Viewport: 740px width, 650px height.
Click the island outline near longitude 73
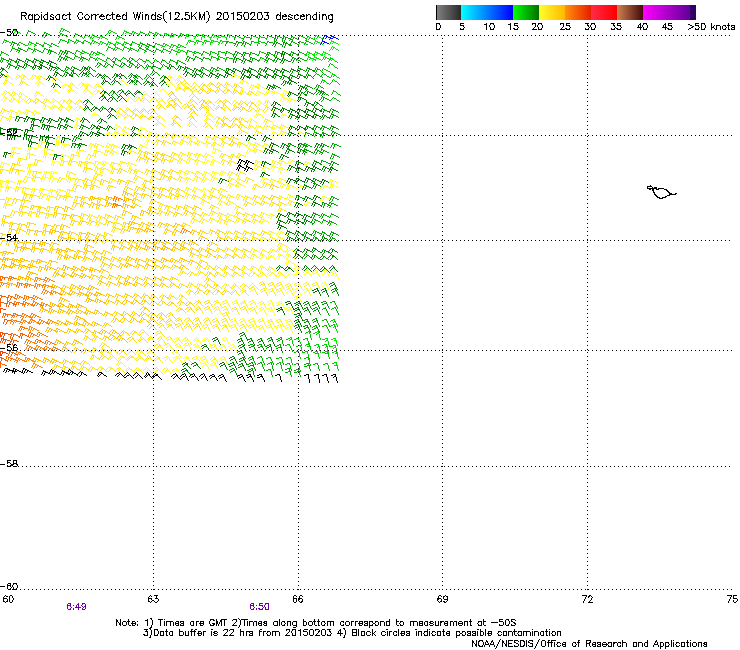[x=661, y=192]
